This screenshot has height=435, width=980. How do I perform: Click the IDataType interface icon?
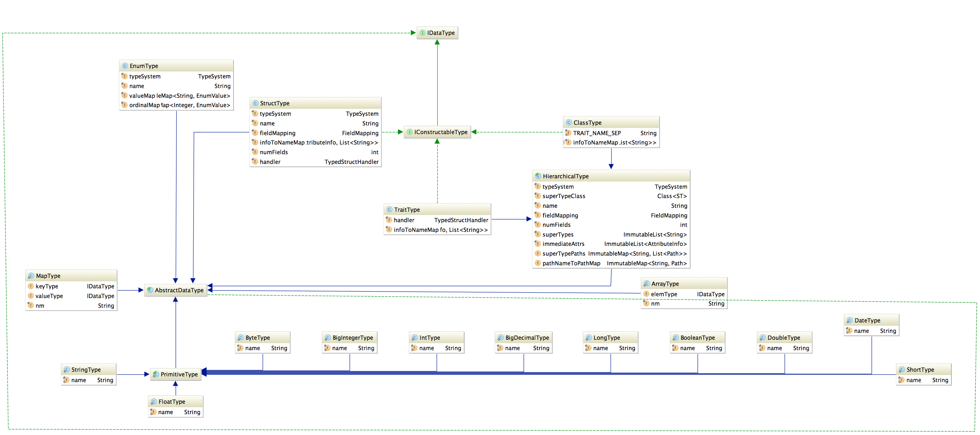tap(422, 33)
